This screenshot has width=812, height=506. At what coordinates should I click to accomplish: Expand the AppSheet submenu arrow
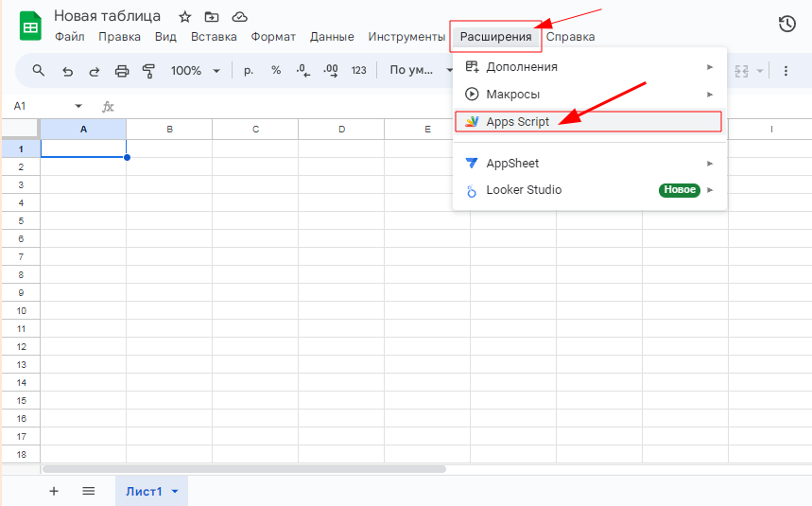pyautogui.click(x=710, y=164)
